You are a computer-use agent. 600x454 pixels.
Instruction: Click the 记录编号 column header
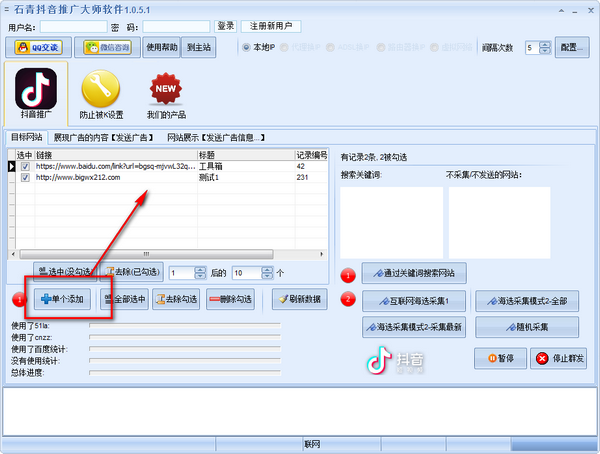311,155
